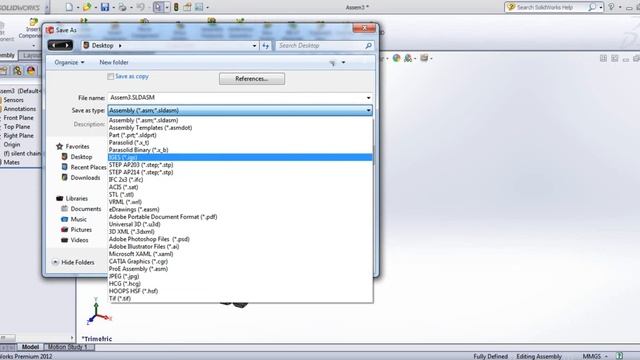
Task: Select Part (*.prt;*.sldprt) file type
Action: (240, 135)
